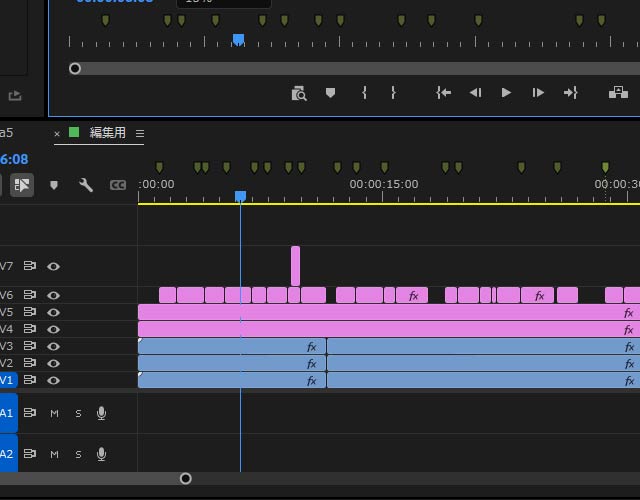
Task: Click the export frame icon at left panel
Action: click(x=15, y=96)
